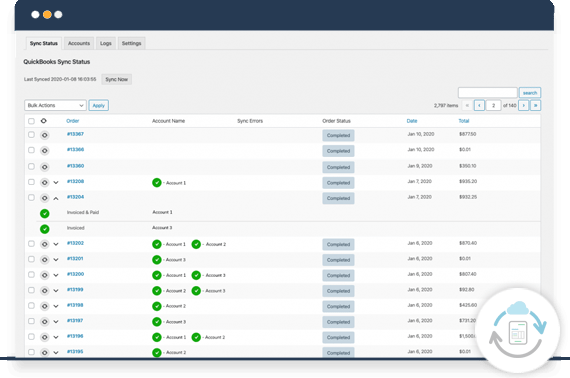Click the sync icon in the table header
570x378 pixels.
pyautogui.click(x=44, y=121)
